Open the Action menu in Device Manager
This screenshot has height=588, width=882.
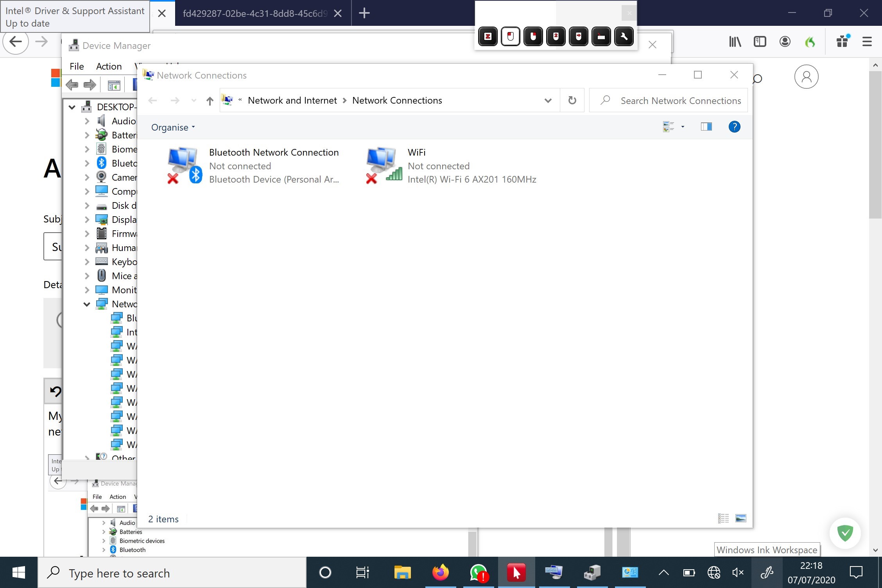(x=109, y=66)
